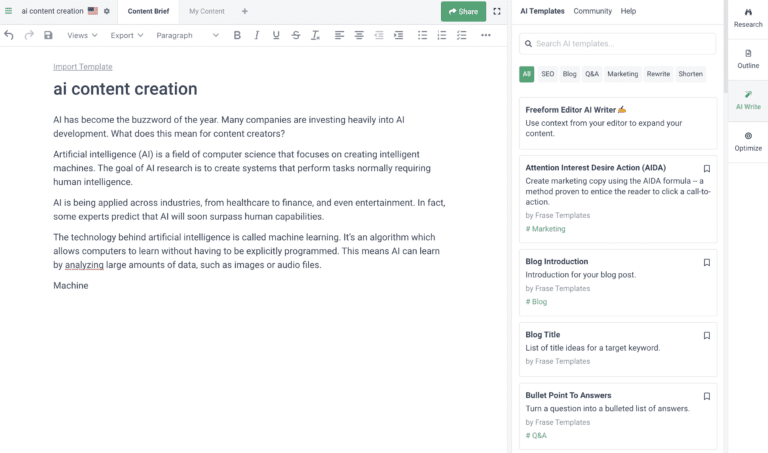Open the Research sidebar panel
Image resolution: width=768 pixels, height=453 pixels.
747,17
